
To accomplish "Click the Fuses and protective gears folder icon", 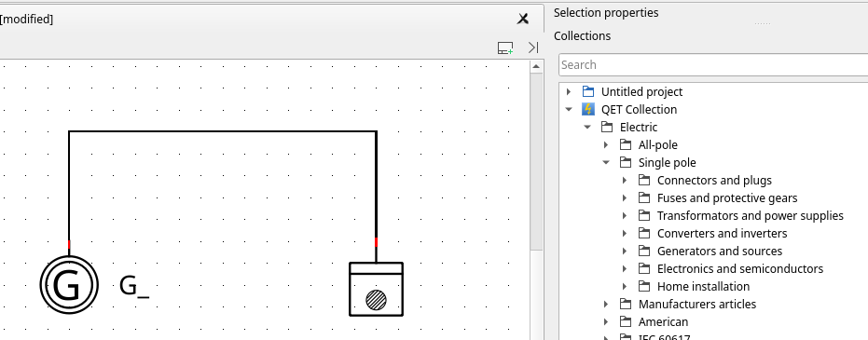I will tap(644, 197).
